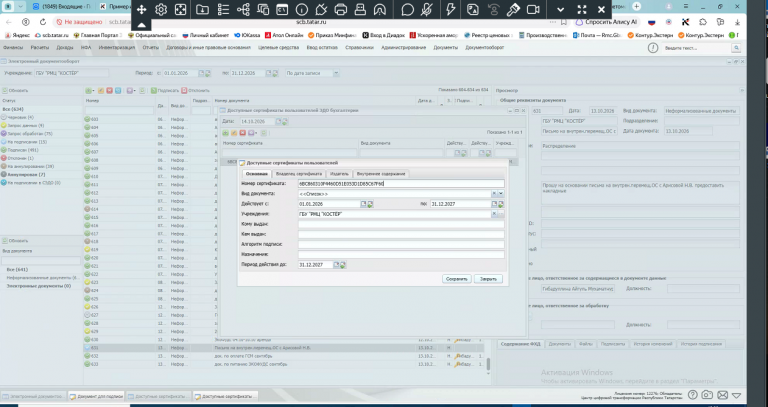Click the move cross icon in remote toolbar

[x=141, y=9]
